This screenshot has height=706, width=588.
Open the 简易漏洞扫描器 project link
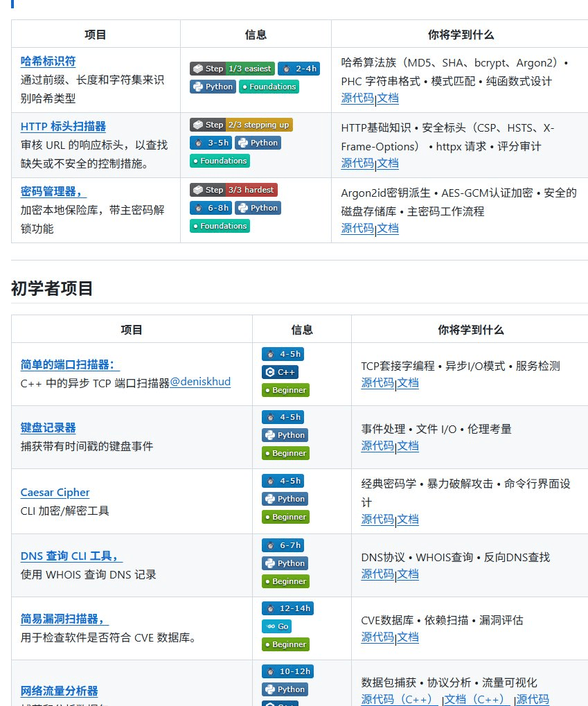coord(65,619)
